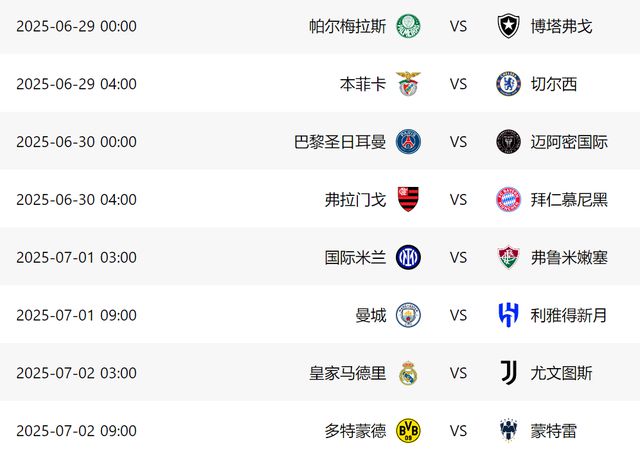Click the Manchester City sky-blue crest
Screen dimensions: 640x449
point(408,315)
